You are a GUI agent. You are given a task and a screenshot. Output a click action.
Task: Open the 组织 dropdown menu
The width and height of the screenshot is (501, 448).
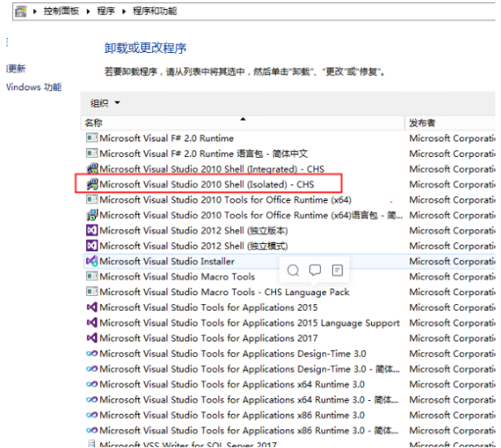pos(105,102)
